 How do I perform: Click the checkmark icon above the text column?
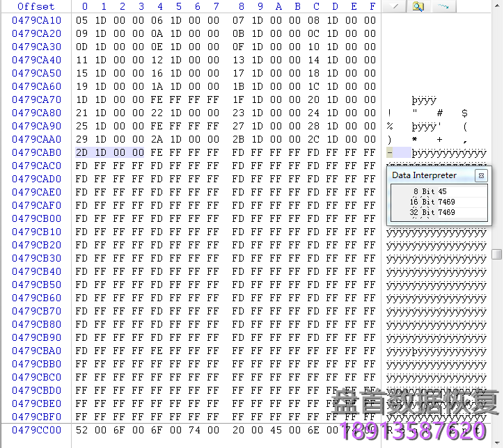pyautogui.click(x=394, y=6)
